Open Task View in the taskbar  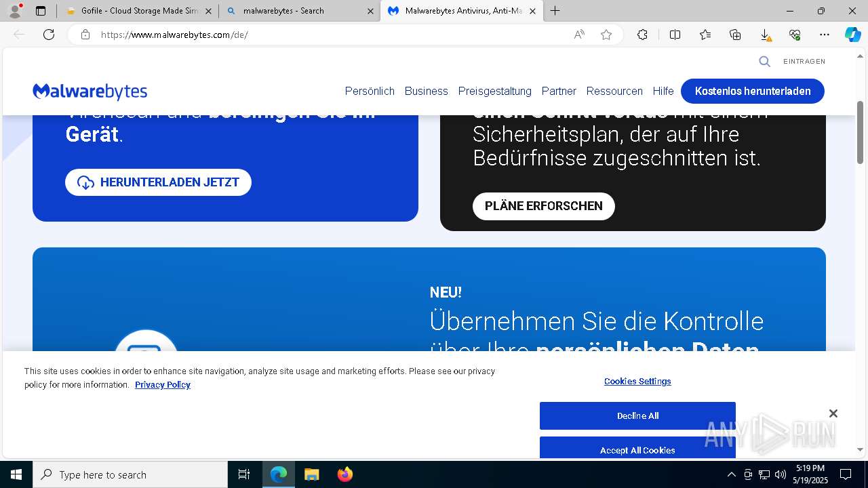coord(244,474)
